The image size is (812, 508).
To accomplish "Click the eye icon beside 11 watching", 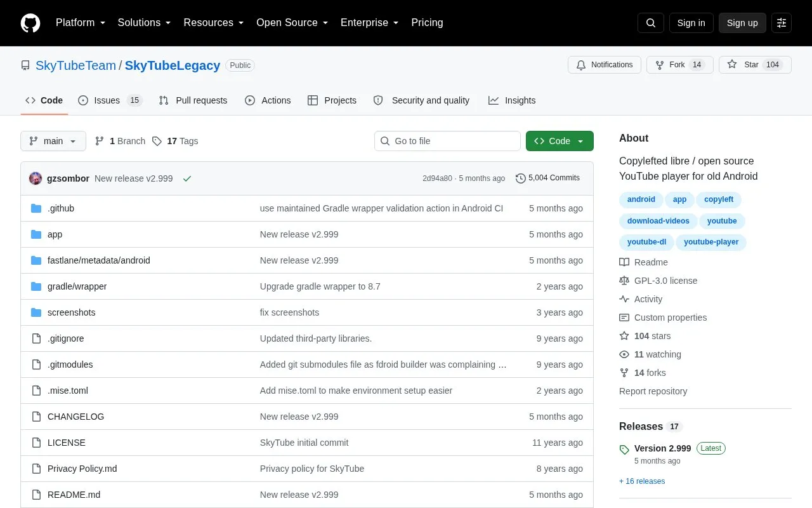I will pyautogui.click(x=624, y=354).
